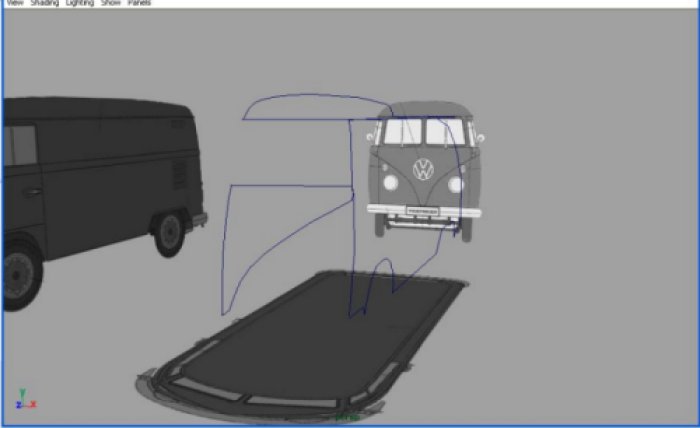
Task: Open the View menu in the viewport panel
Action: coord(15,3)
